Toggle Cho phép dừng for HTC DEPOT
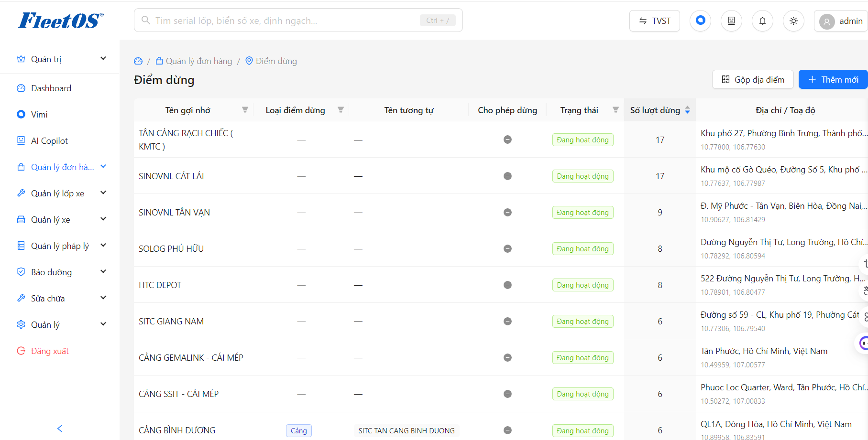 (507, 285)
